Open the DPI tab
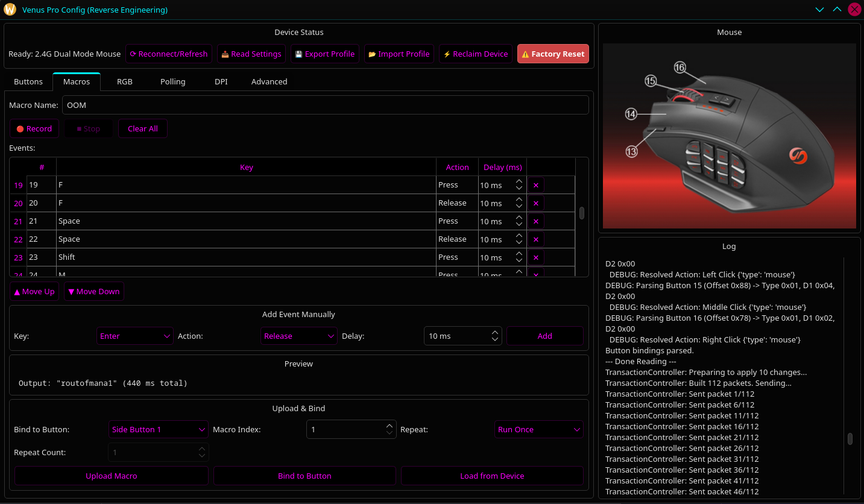This screenshot has height=504, width=864. tap(221, 81)
